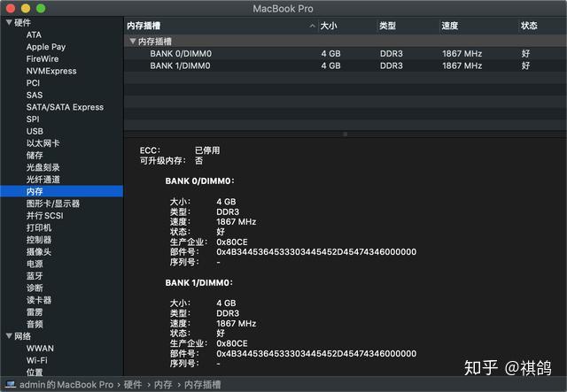
Task: Click the MacBook laptop icon in path bar
Action: [x=10, y=384]
